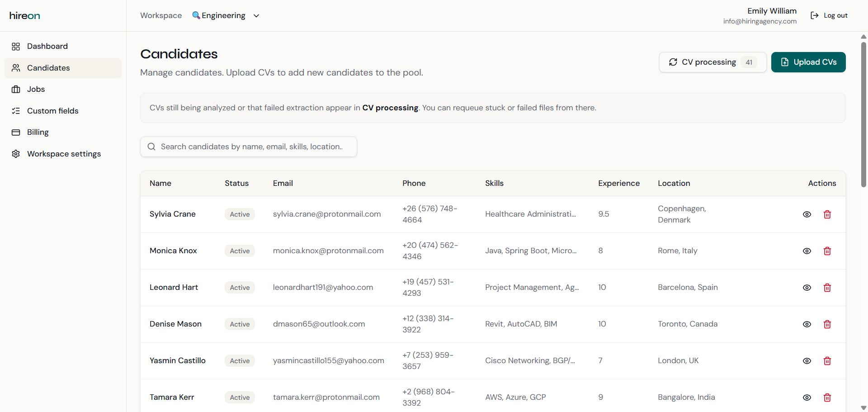
Task: Click the Custom fields checklist icon
Action: coord(16,110)
